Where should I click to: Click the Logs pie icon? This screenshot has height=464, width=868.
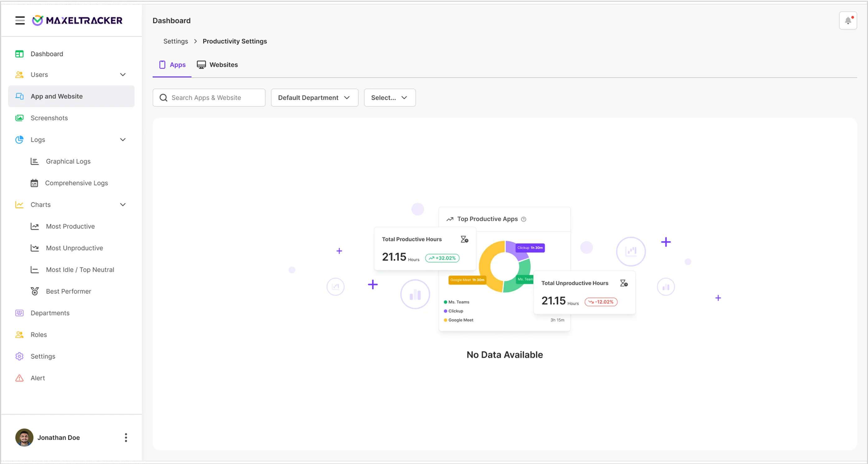19,139
